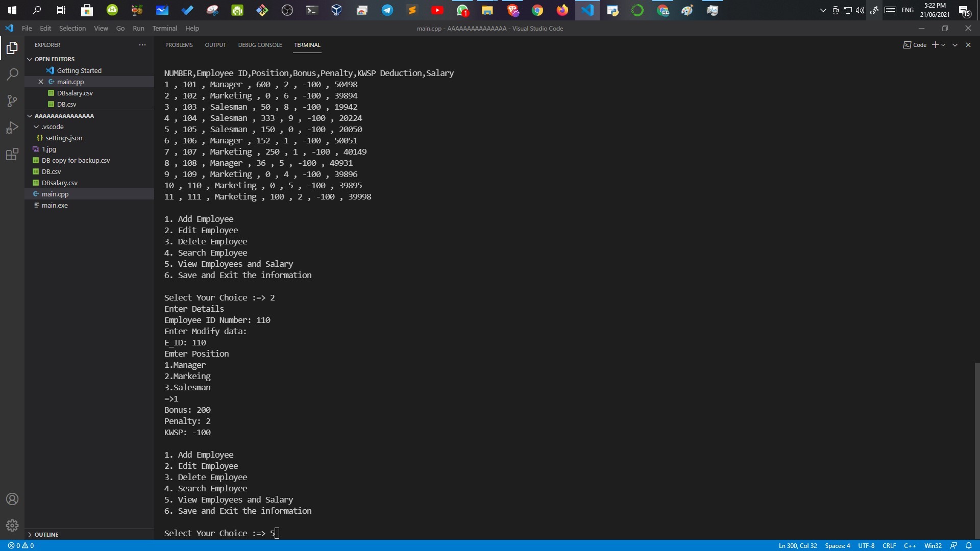Open the Selection menu
Image resolution: width=980 pixels, height=551 pixels.
pyautogui.click(x=72, y=28)
